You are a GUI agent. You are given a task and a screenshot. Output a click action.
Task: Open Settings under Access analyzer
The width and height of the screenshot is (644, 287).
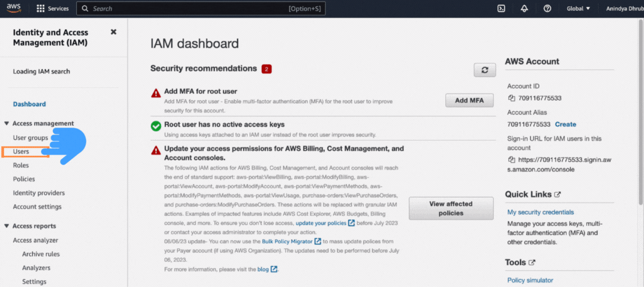click(34, 282)
